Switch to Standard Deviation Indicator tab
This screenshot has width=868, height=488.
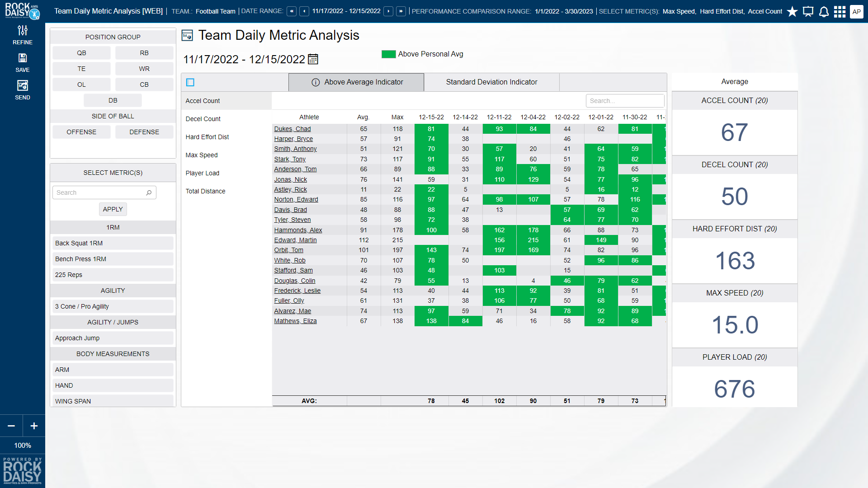[x=491, y=82]
